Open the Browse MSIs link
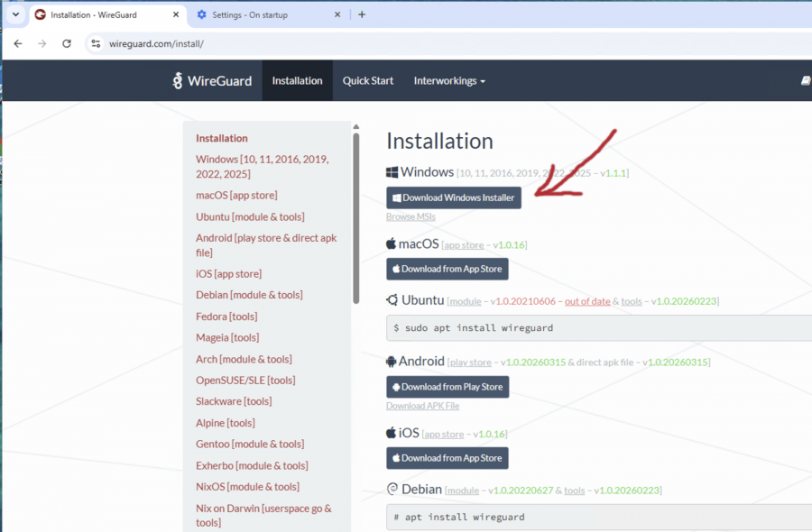Viewport: 812px width, 532px height. (411, 216)
